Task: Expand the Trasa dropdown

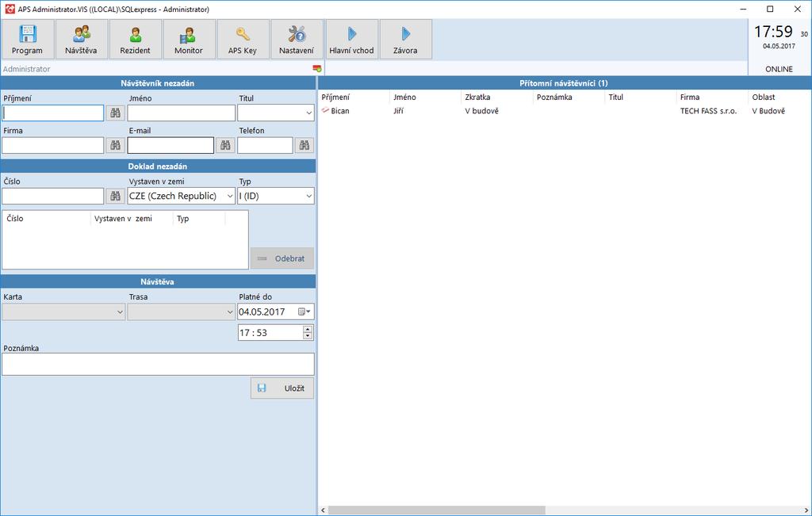Action: (x=230, y=312)
